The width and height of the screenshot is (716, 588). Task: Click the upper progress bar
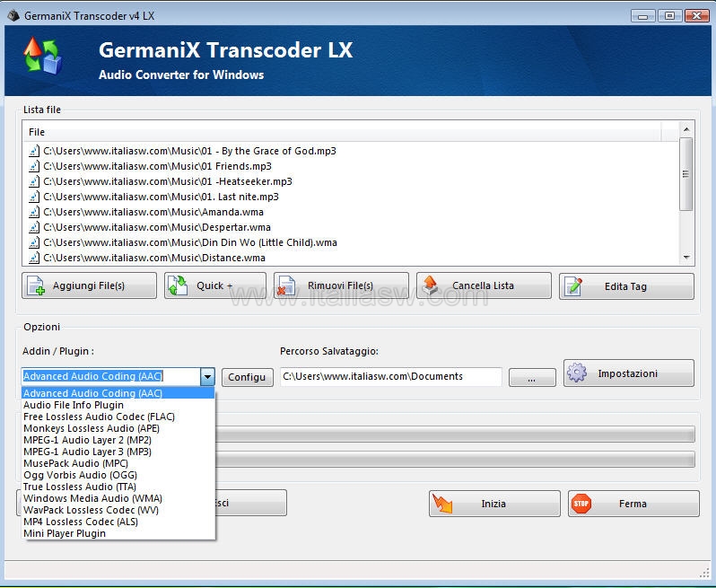coord(455,434)
